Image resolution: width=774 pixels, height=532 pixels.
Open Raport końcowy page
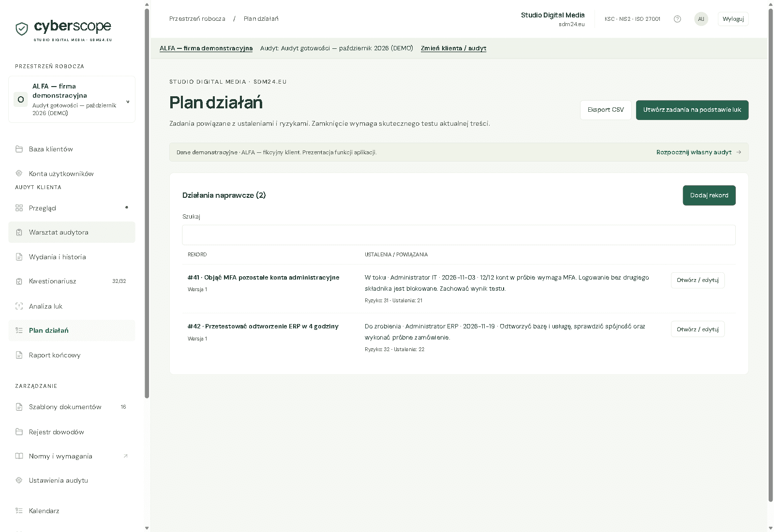(72, 355)
